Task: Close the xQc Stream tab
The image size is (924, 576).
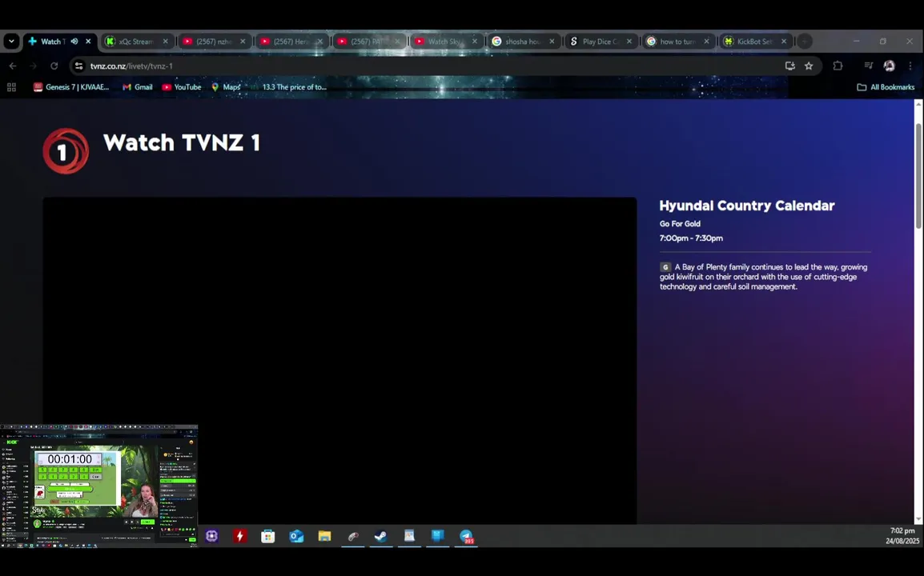Action: tap(166, 42)
